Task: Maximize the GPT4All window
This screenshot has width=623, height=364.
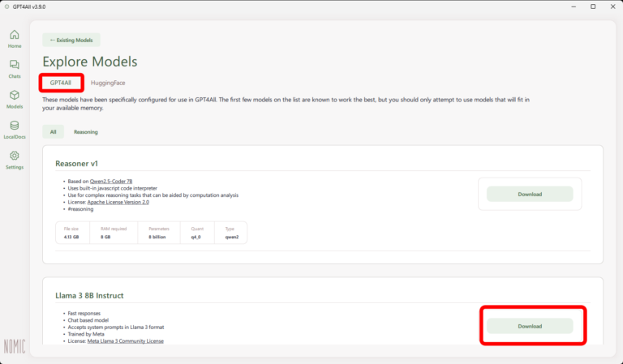Action: pyautogui.click(x=592, y=6)
